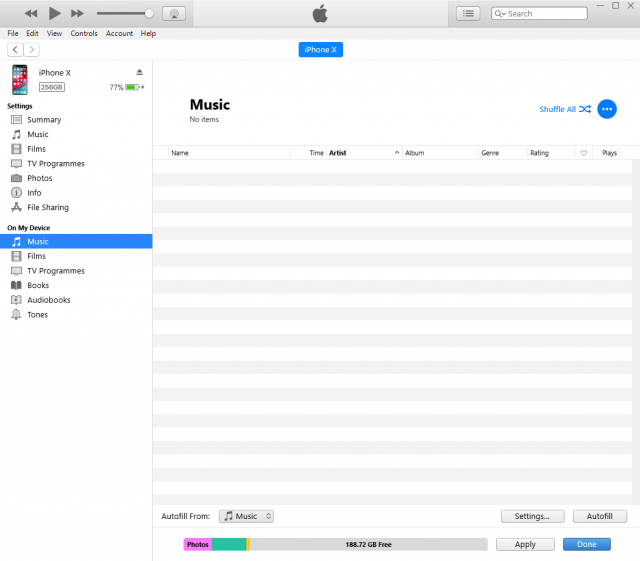Screen dimensions: 640x561
Task: Click the vertical scrollbar of the list
Action: [x=636, y=332]
